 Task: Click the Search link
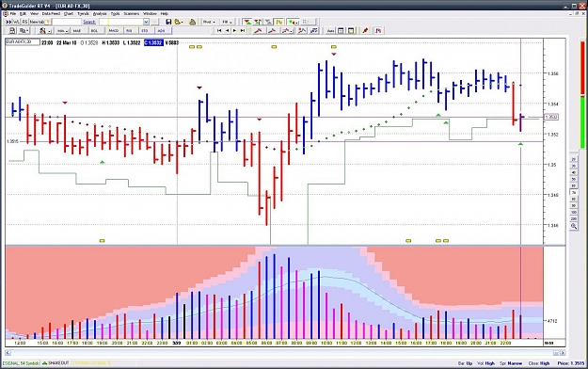point(89,22)
